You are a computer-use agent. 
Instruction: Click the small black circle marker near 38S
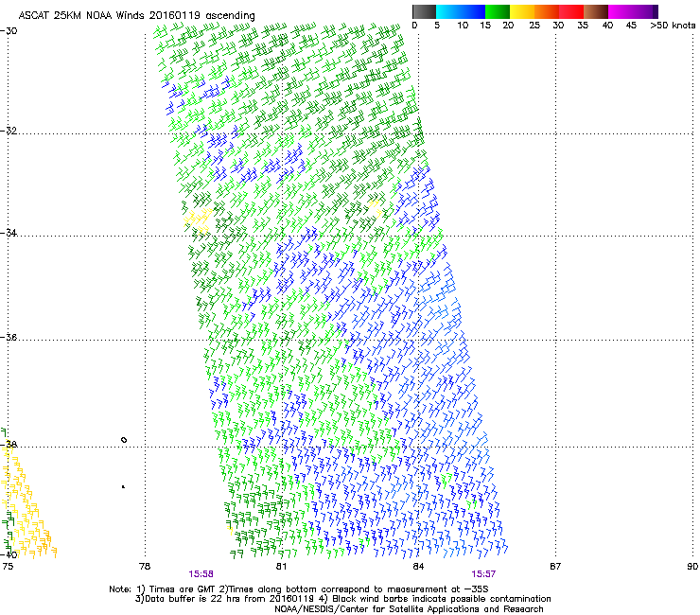pos(124,440)
